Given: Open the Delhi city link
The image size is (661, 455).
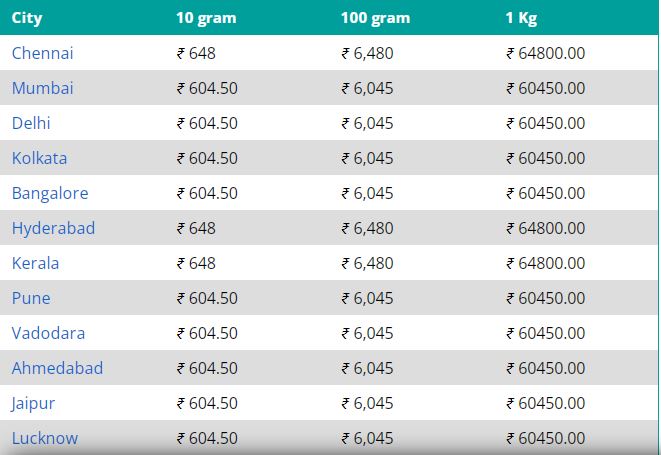Looking at the screenshot, I should (x=31, y=123).
